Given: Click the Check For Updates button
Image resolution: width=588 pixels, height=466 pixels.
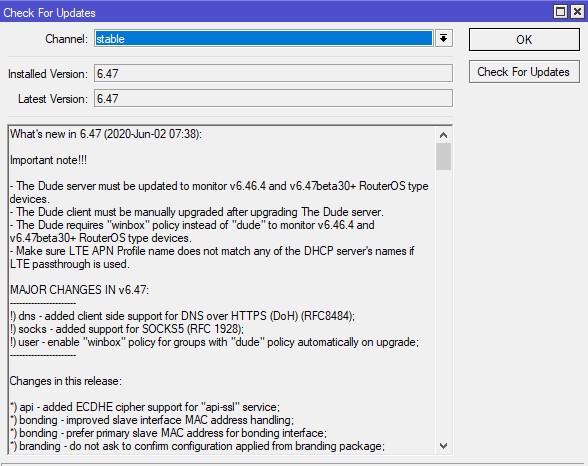Looking at the screenshot, I should (x=524, y=72).
